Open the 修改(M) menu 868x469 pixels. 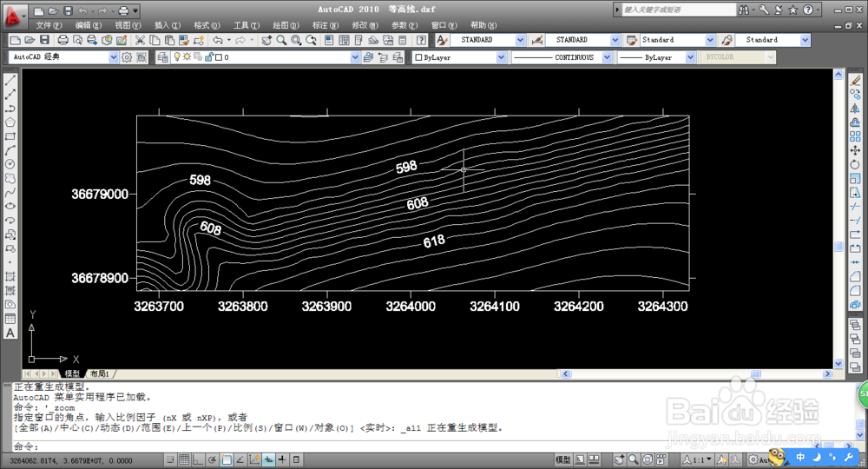pyautogui.click(x=365, y=25)
